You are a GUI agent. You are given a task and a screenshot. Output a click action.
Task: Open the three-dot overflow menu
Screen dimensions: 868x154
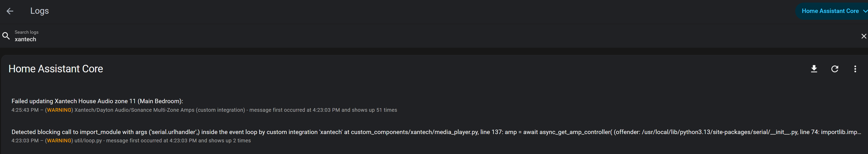[855, 69]
